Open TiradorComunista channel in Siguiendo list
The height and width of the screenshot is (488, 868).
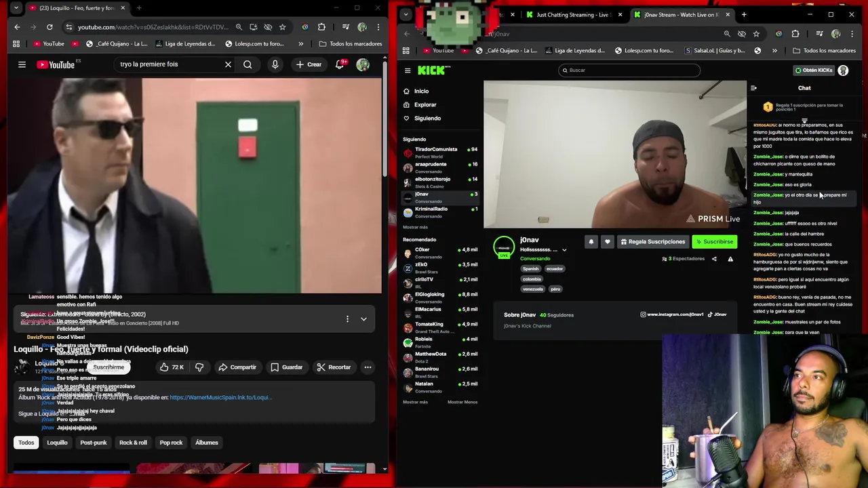(440, 152)
